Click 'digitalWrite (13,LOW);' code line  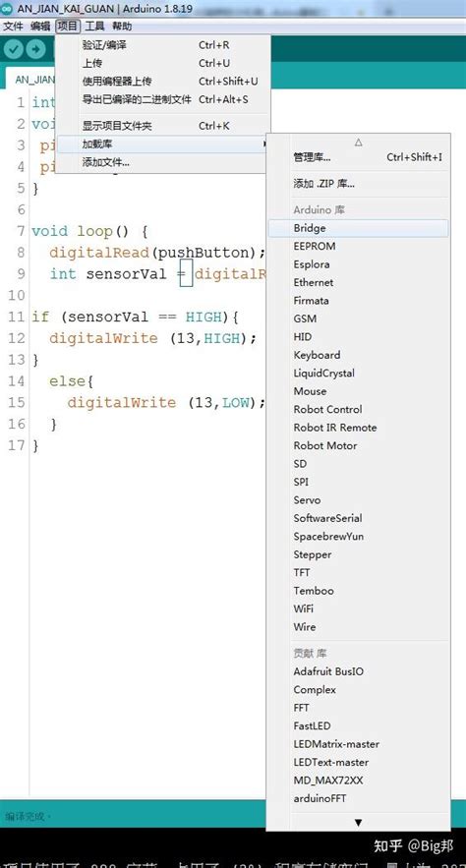tap(166, 402)
